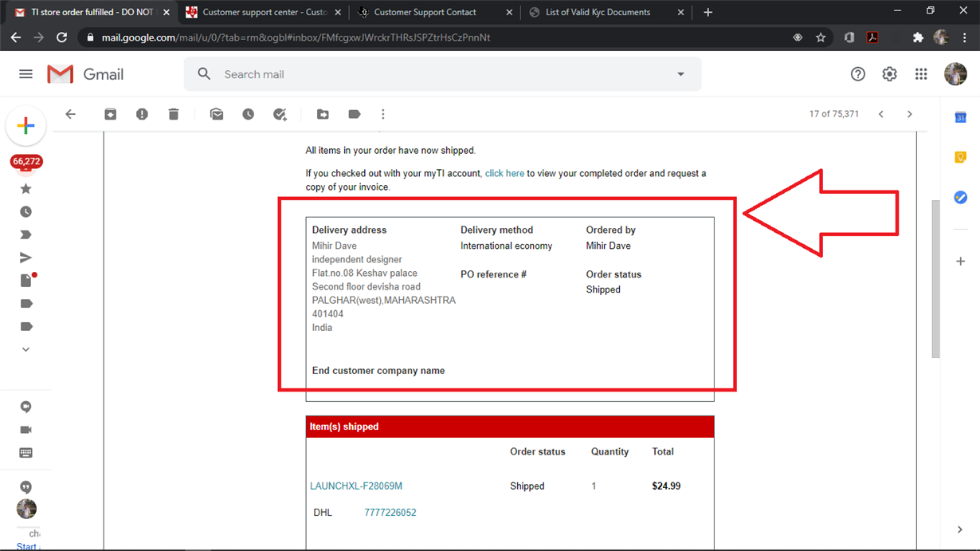Click the page vertical scrollbar thumb
The width and height of the screenshot is (980, 551).
click(936, 279)
